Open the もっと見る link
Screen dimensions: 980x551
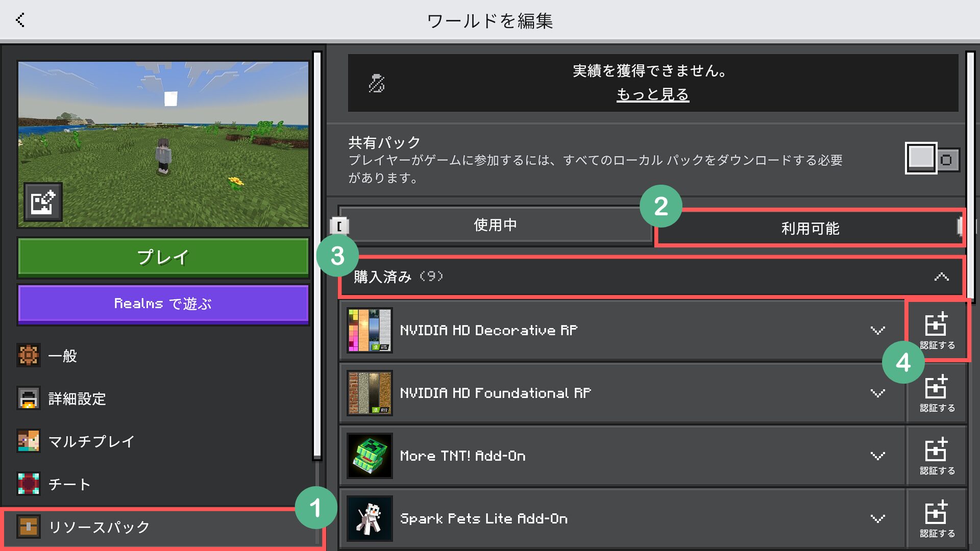click(x=652, y=94)
